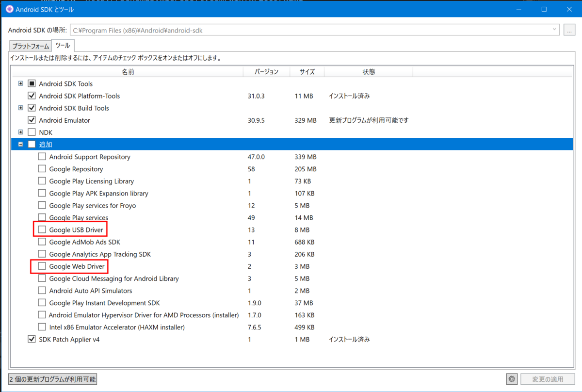Uncheck Android SDK Platform-Tools

pos(32,96)
